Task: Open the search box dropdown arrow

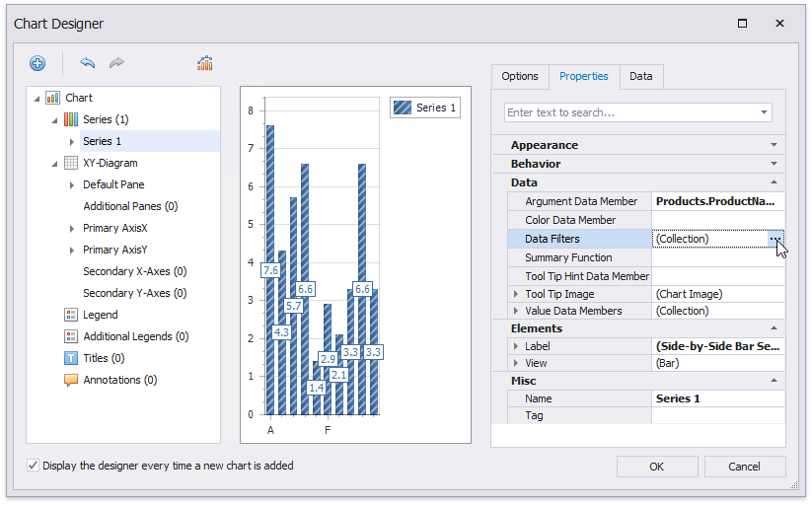Action: point(765,112)
